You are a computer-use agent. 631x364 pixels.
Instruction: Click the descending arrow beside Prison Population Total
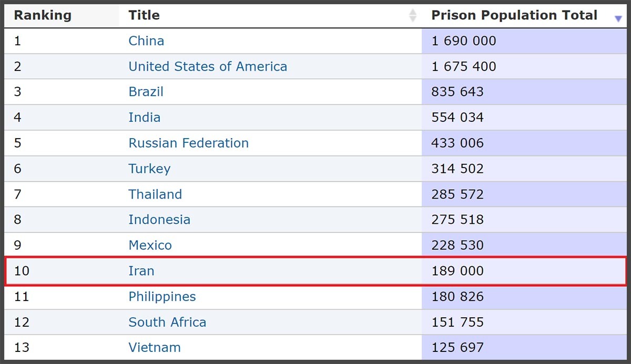(618, 19)
